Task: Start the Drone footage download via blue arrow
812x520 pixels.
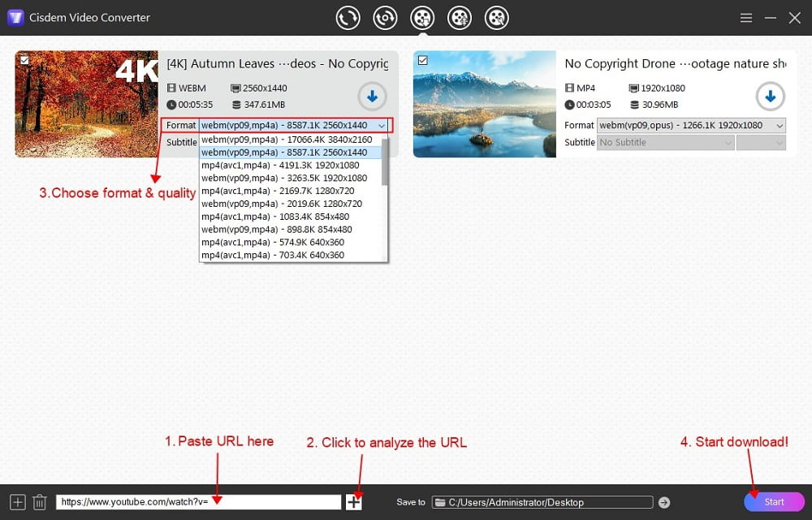Action: (770, 96)
